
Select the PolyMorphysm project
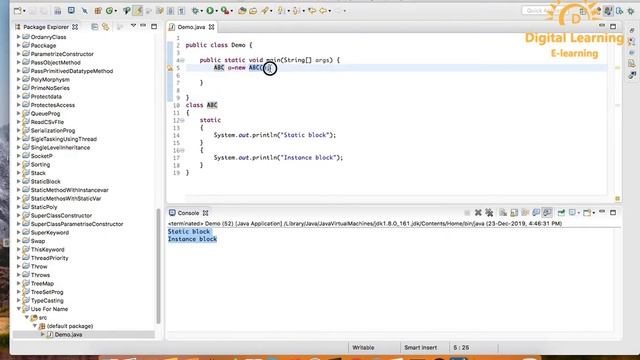coord(50,80)
